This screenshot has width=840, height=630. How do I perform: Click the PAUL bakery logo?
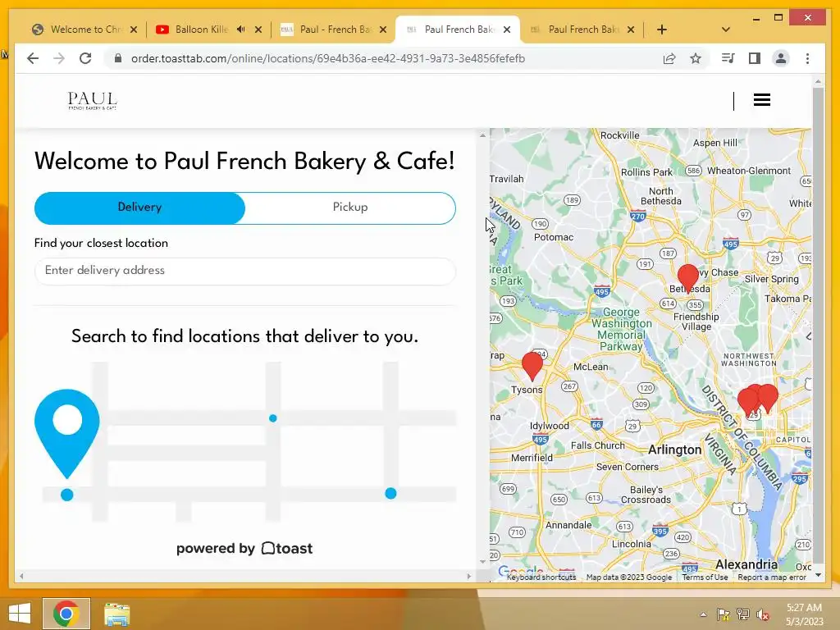(92, 100)
